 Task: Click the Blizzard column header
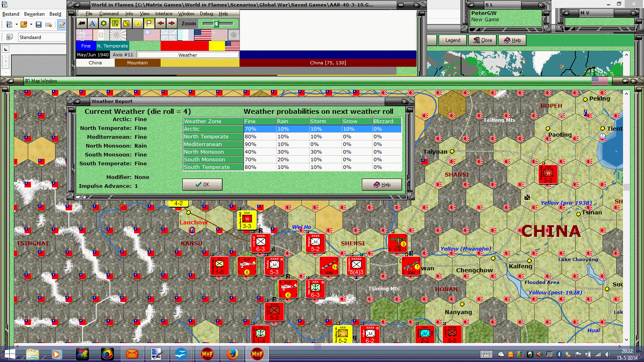coord(387,121)
